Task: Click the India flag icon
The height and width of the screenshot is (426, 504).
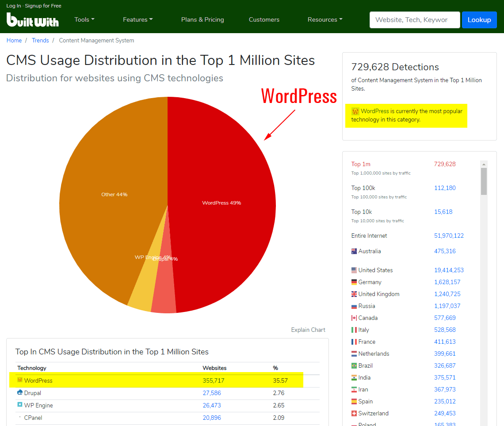Action: tap(354, 377)
